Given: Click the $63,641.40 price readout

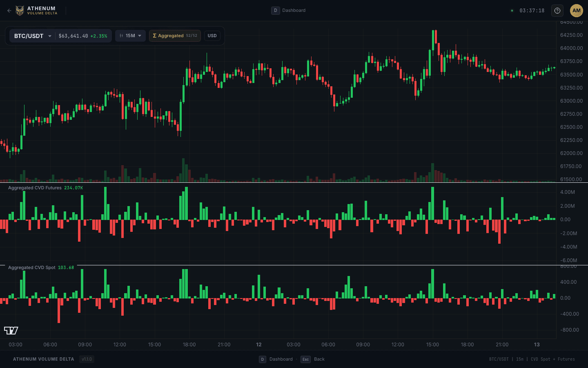Looking at the screenshot, I should tap(73, 36).
